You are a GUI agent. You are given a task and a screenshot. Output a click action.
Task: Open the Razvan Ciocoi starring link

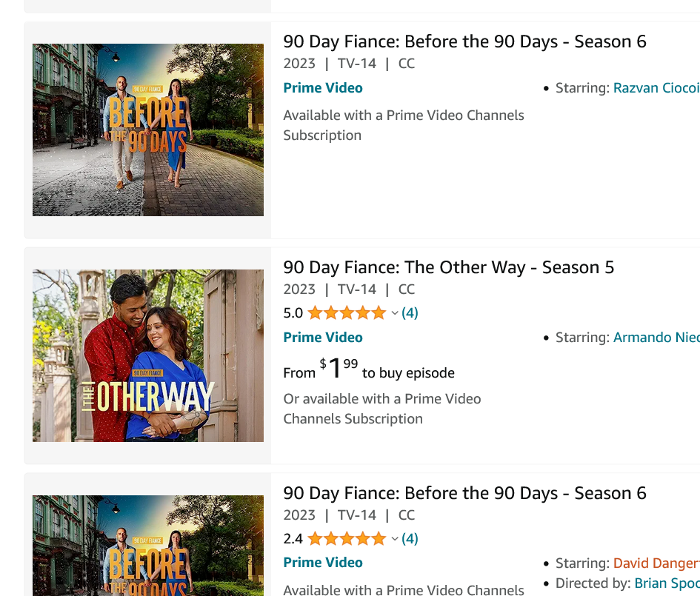pyautogui.click(x=656, y=88)
